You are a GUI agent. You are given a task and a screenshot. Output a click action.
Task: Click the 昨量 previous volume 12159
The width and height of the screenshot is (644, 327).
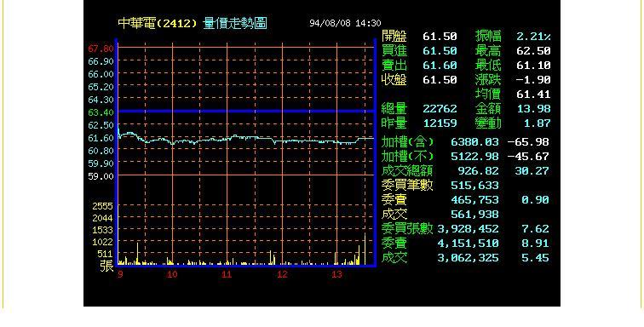(x=440, y=123)
